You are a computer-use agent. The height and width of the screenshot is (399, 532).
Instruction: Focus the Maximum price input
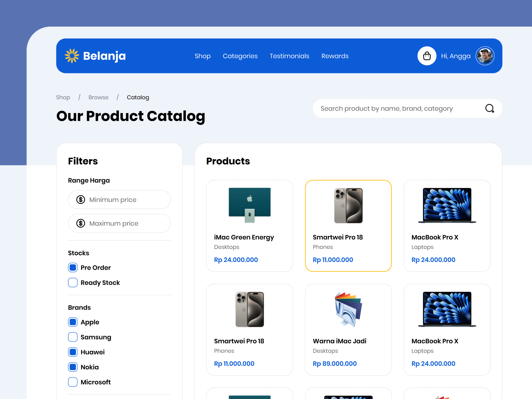(119, 223)
